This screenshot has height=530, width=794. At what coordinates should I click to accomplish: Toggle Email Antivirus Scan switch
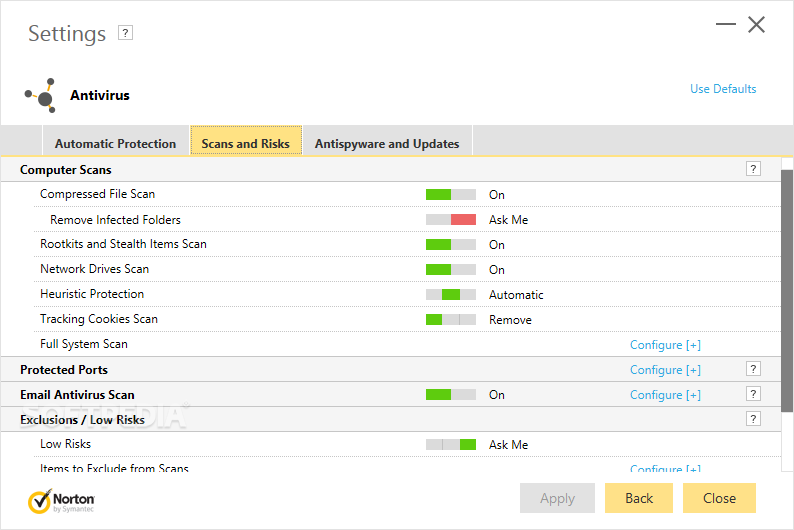click(x=450, y=394)
